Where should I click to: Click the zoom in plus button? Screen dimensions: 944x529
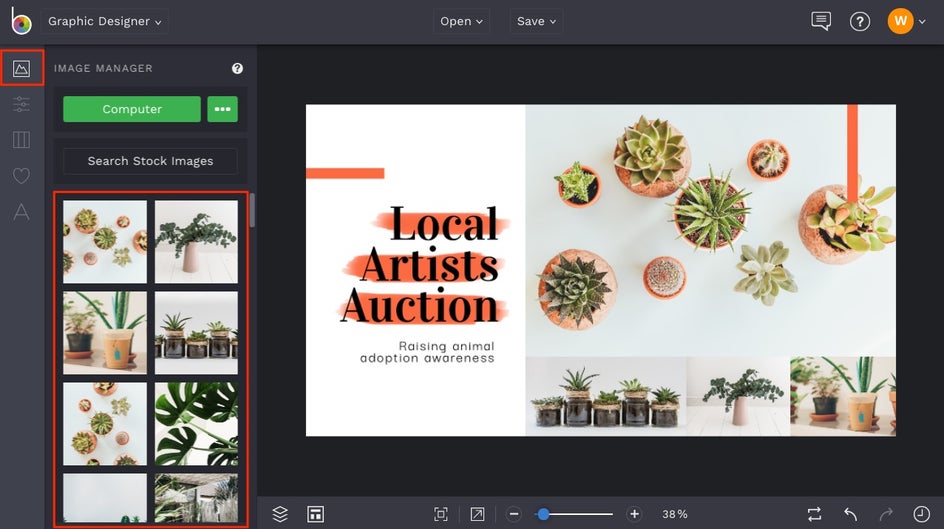[634, 514]
